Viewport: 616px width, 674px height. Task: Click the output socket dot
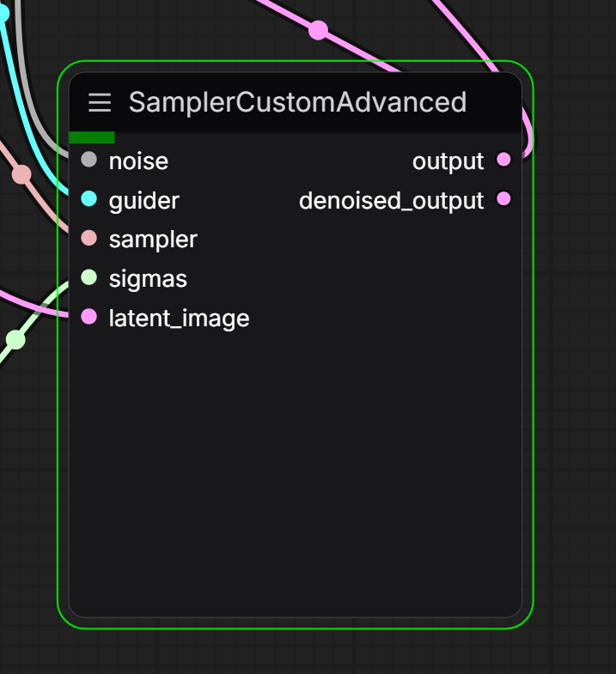coord(503,160)
